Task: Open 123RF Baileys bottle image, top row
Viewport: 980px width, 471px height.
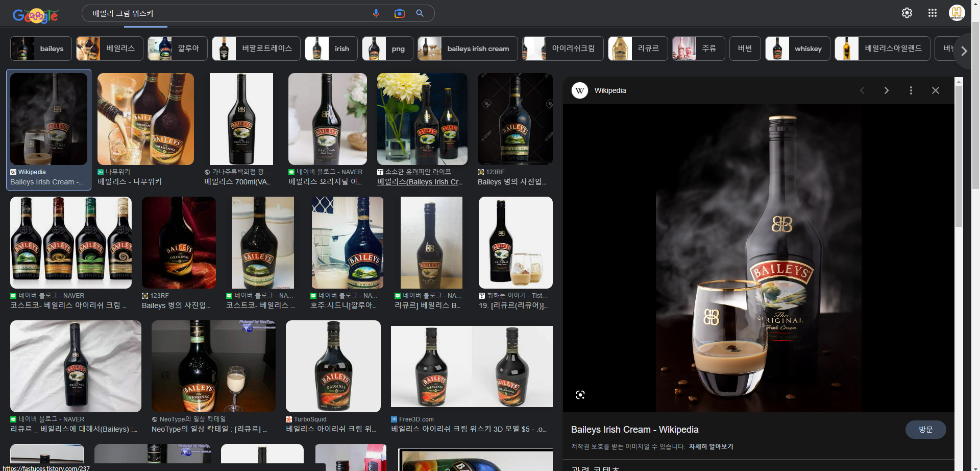Action: tap(515, 119)
